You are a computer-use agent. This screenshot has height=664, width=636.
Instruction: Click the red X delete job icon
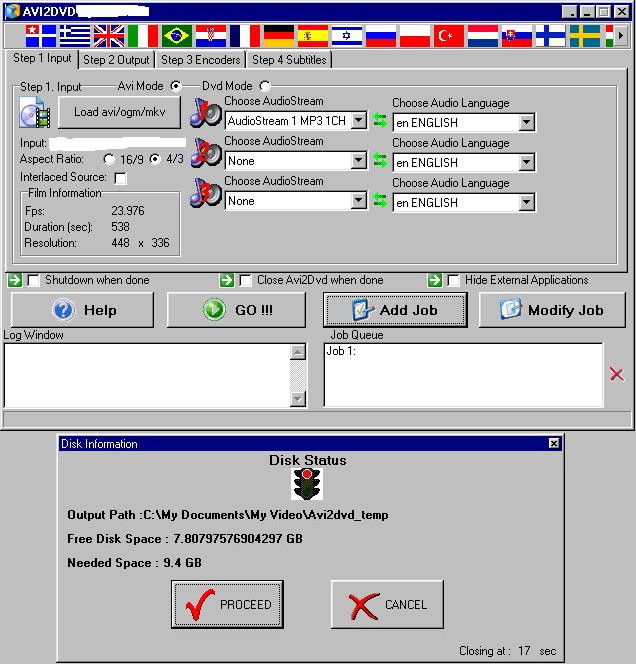point(617,374)
